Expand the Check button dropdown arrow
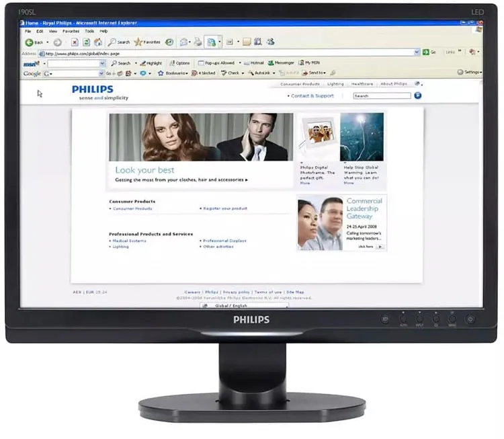Screen dimensions: 504x439 tap(243, 73)
